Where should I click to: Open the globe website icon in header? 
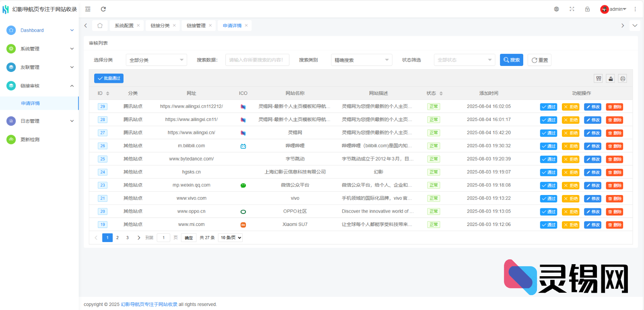(x=556, y=9)
